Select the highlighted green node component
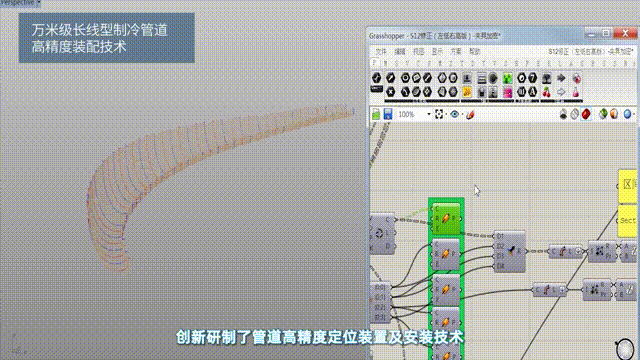 tap(446, 219)
